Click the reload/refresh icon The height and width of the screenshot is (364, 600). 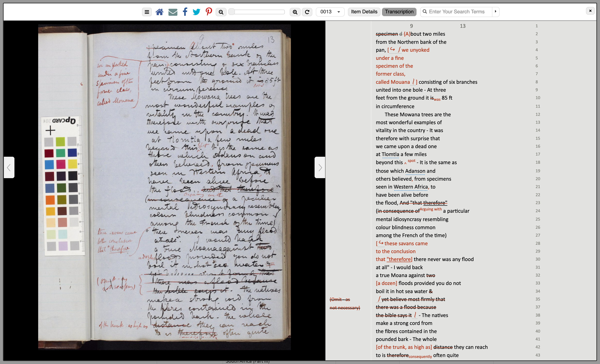pos(307,12)
